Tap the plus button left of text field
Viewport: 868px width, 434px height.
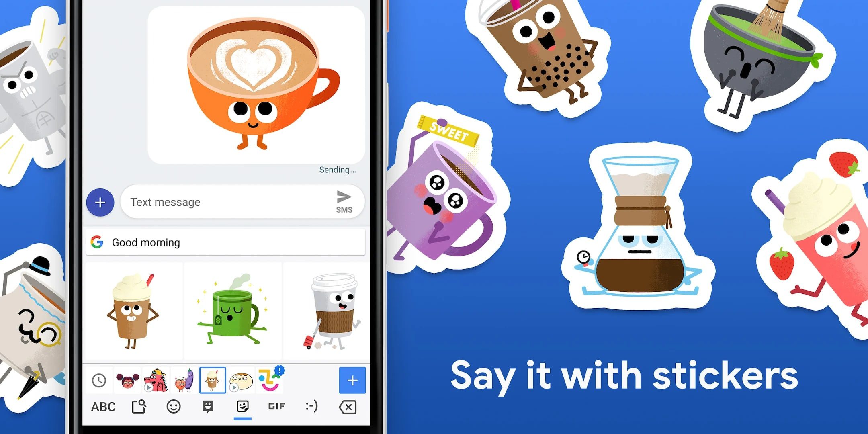100,201
